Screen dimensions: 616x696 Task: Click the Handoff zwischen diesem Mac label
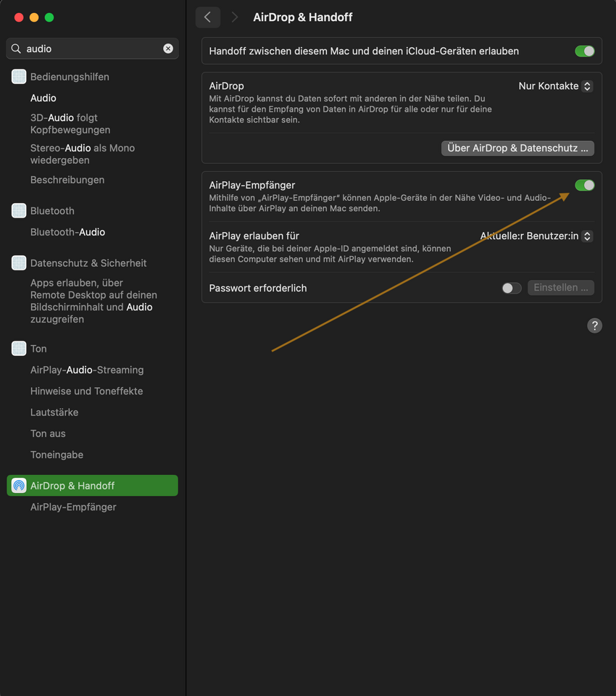pyautogui.click(x=364, y=51)
